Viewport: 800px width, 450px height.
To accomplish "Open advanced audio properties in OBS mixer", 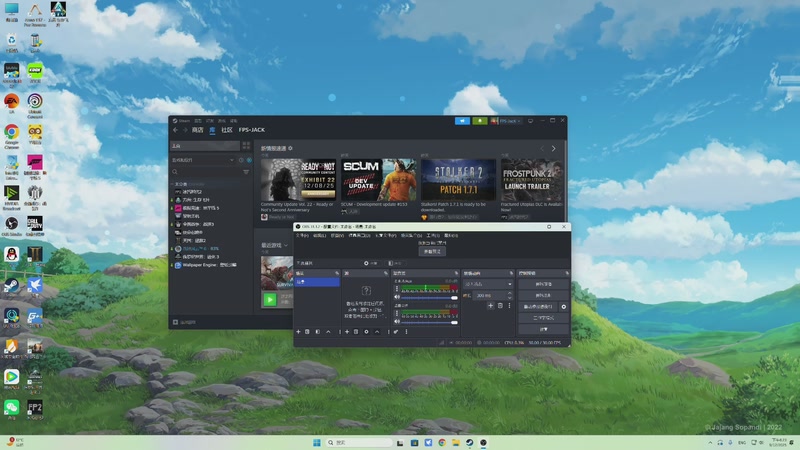I will [396, 332].
